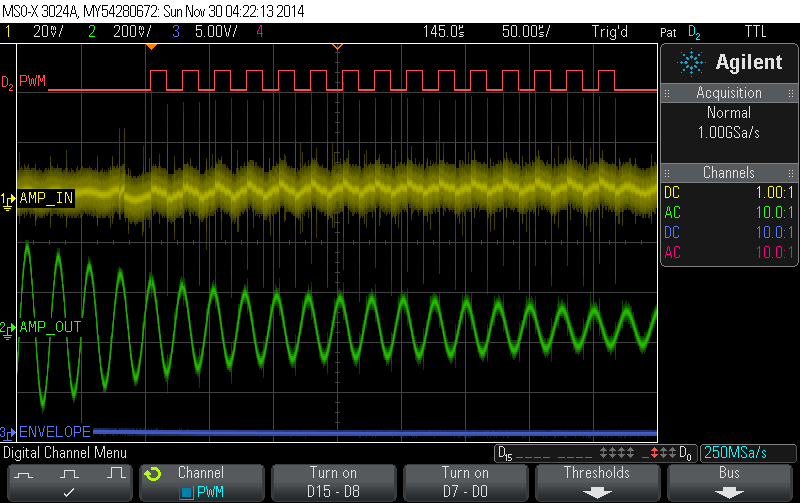Click the Acquisition panel header
This screenshot has height=503, width=800.
[728, 93]
